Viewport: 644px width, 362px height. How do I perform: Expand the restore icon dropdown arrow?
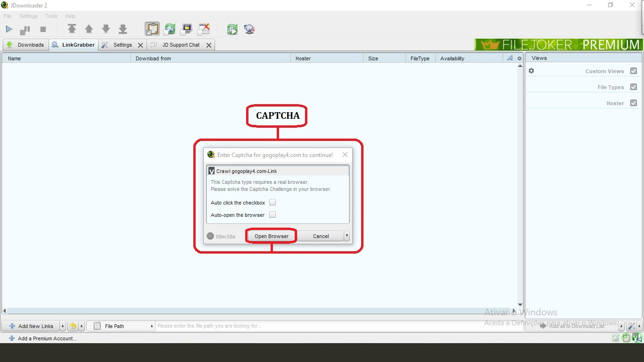(x=82, y=326)
